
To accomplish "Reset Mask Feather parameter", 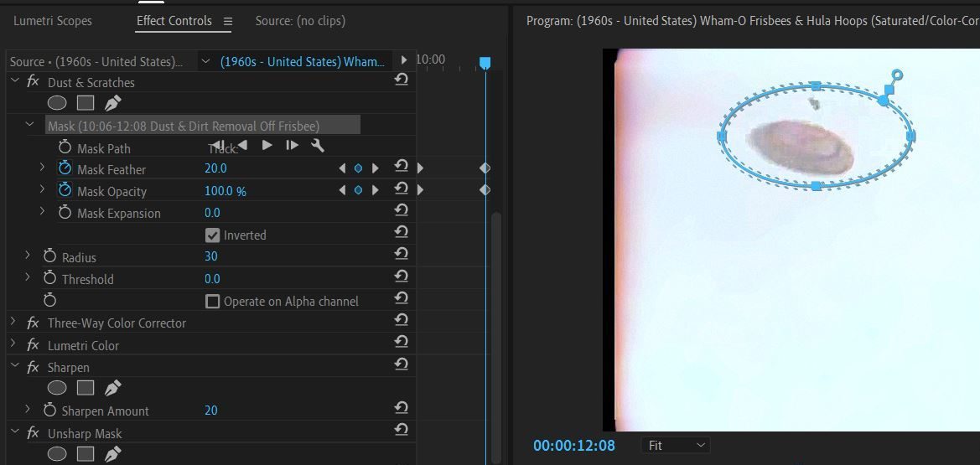I will [x=402, y=167].
